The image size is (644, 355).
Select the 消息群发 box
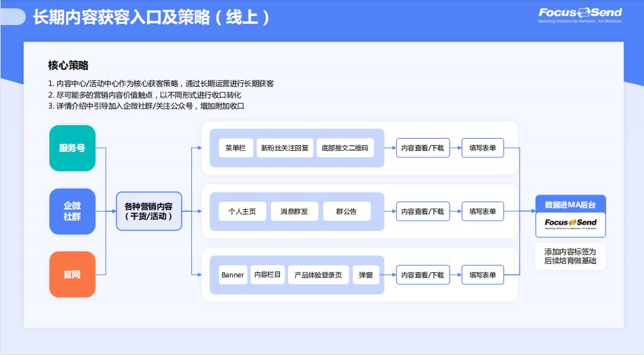pyautogui.click(x=293, y=211)
